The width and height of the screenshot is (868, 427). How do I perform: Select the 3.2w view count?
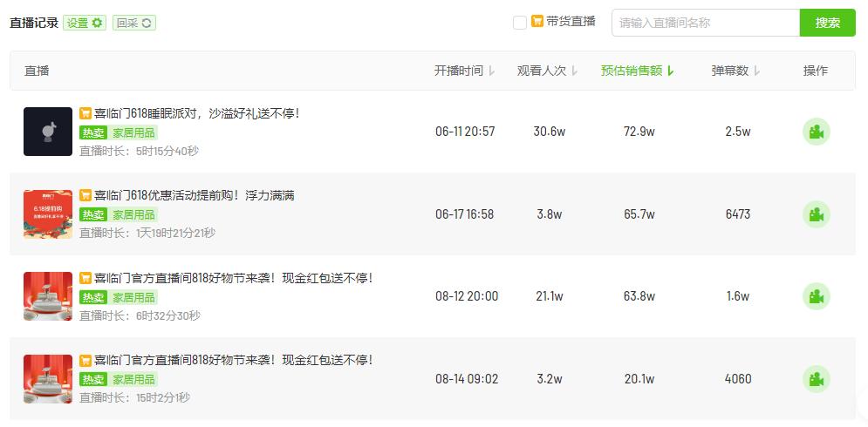pyautogui.click(x=550, y=379)
